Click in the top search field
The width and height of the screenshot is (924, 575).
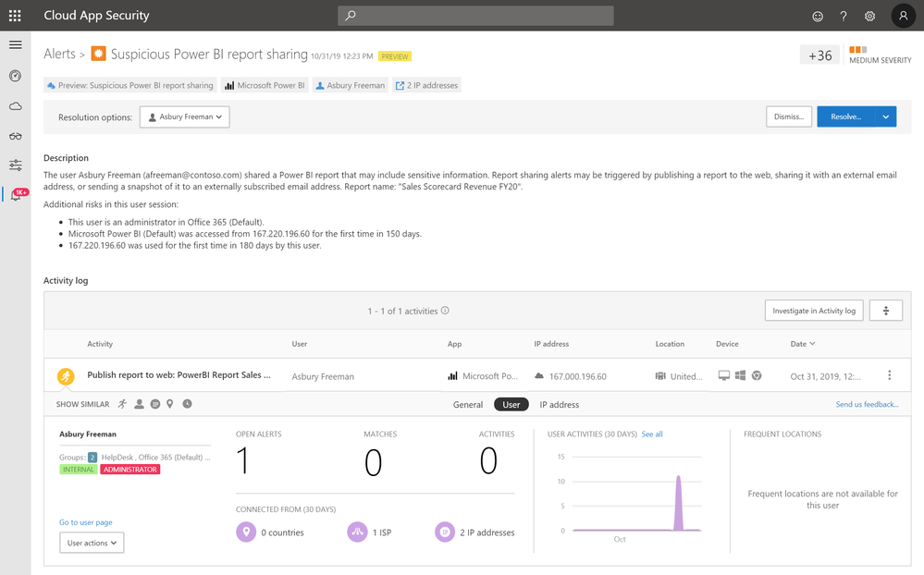click(475, 16)
